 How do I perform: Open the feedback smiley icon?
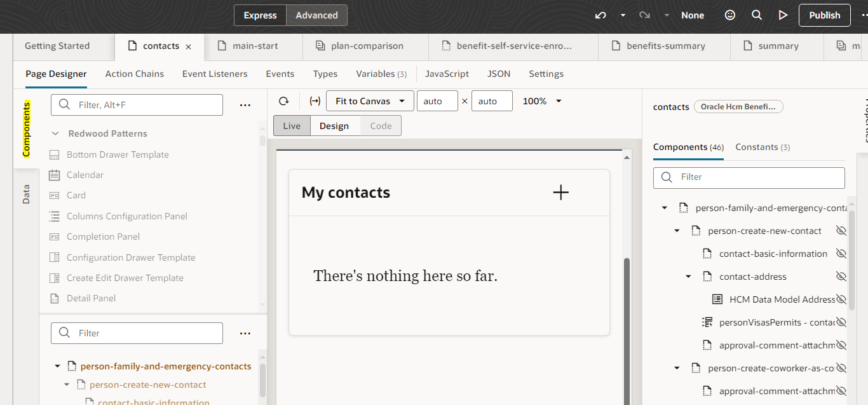click(x=729, y=15)
